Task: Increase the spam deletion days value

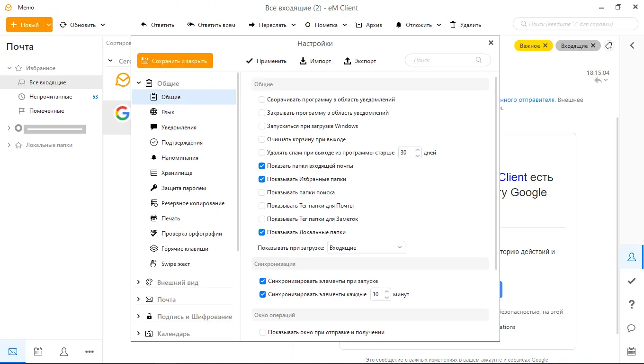Action: point(417,150)
